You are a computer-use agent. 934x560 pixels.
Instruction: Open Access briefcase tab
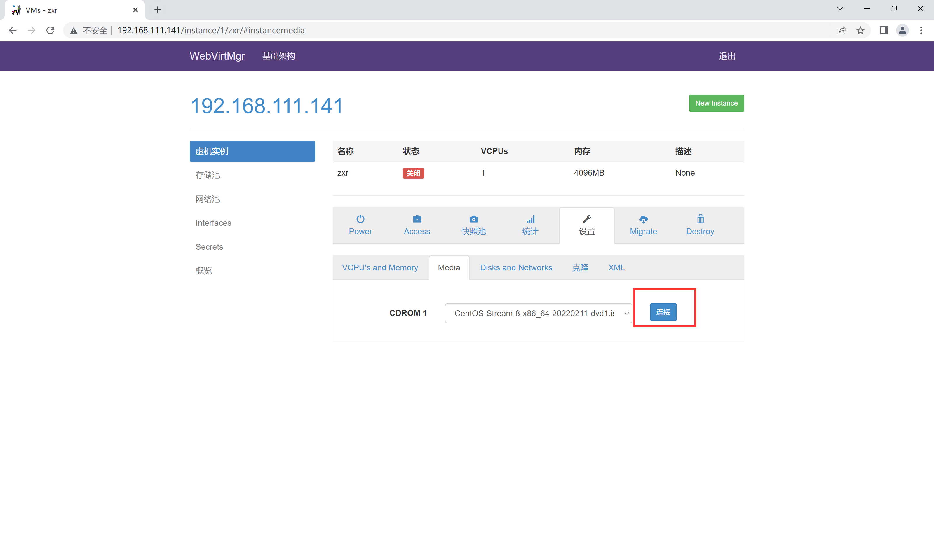click(x=417, y=225)
